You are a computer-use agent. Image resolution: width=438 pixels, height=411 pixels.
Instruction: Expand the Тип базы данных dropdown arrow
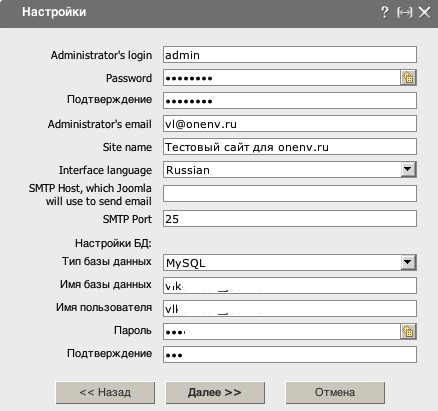tap(408, 262)
